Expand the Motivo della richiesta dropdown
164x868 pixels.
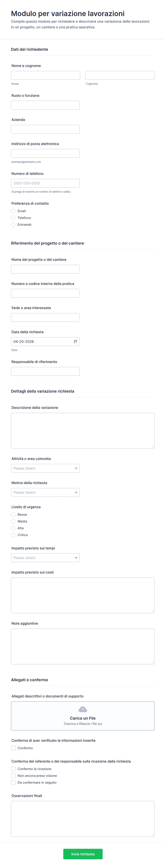45,492
